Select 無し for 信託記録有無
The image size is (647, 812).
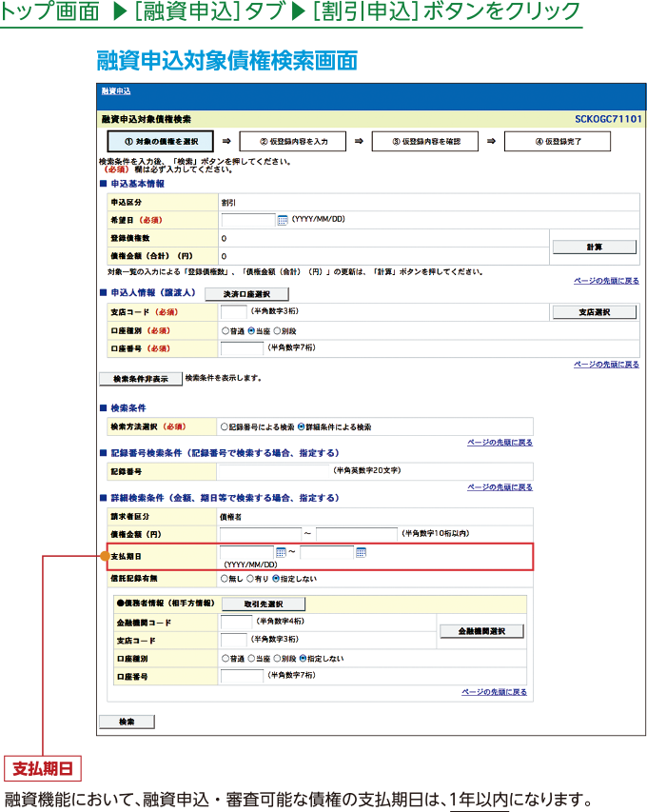tap(225, 579)
